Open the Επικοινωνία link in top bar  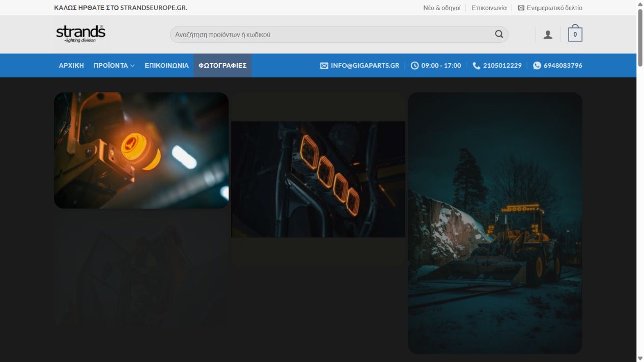coord(489,8)
